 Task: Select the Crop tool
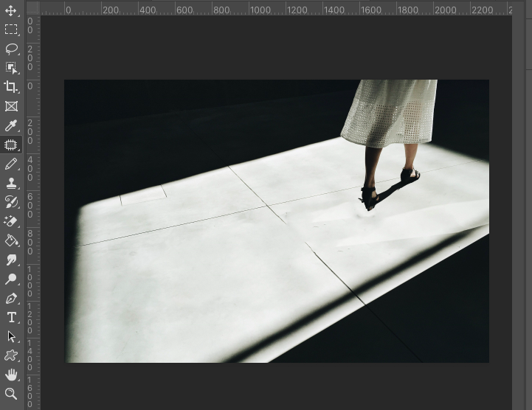pos(11,87)
